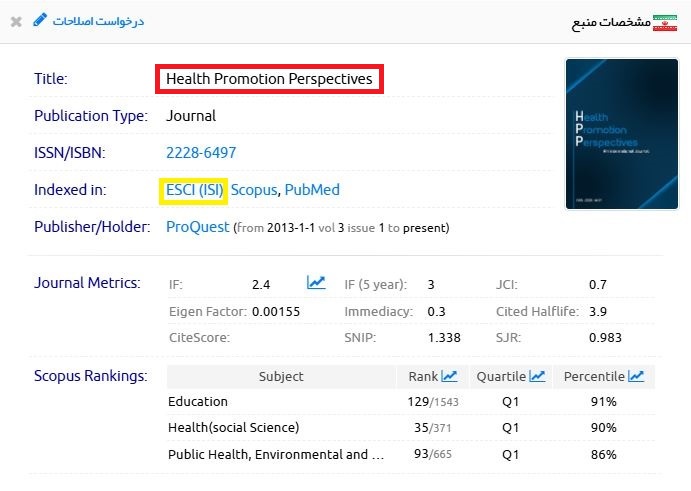This screenshot has width=691, height=491.
Task: Select the Health Promotion Perspectives title
Action: pos(269,78)
